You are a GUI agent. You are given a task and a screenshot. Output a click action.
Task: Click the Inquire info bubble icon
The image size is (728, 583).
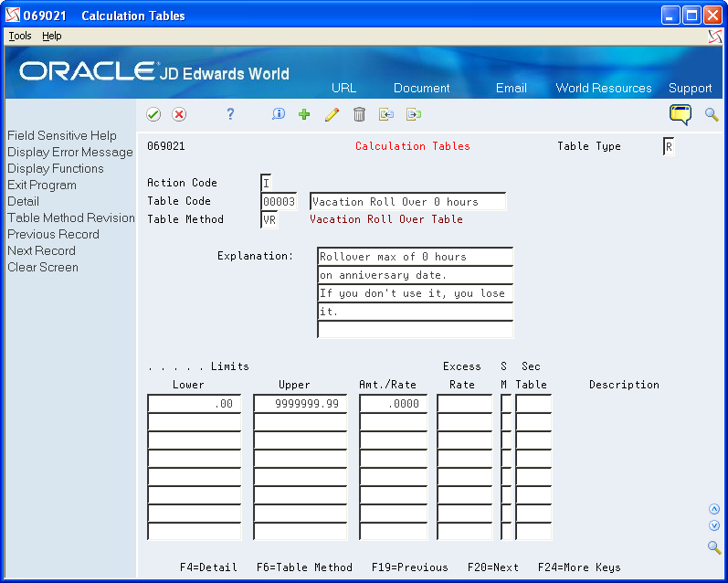pyautogui.click(x=279, y=114)
